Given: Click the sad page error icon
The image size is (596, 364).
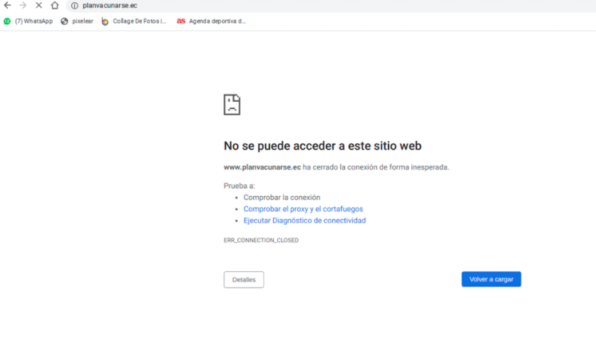Looking at the screenshot, I should [x=232, y=104].
